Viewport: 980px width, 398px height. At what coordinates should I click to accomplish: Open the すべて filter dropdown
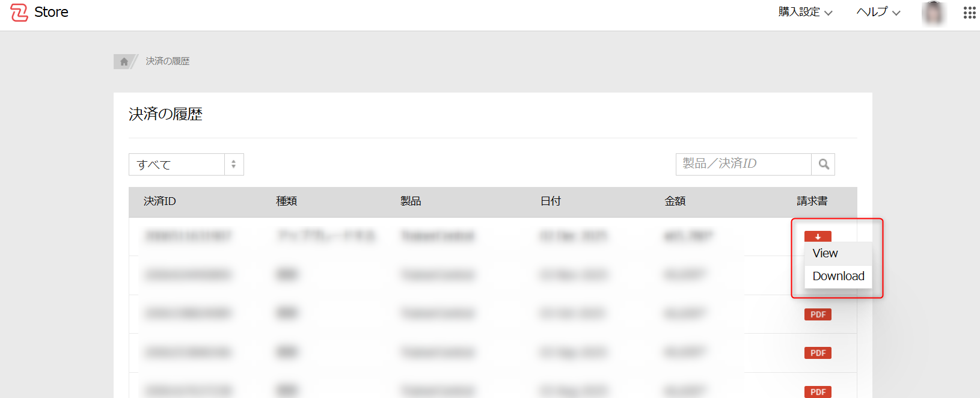click(186, 164)
